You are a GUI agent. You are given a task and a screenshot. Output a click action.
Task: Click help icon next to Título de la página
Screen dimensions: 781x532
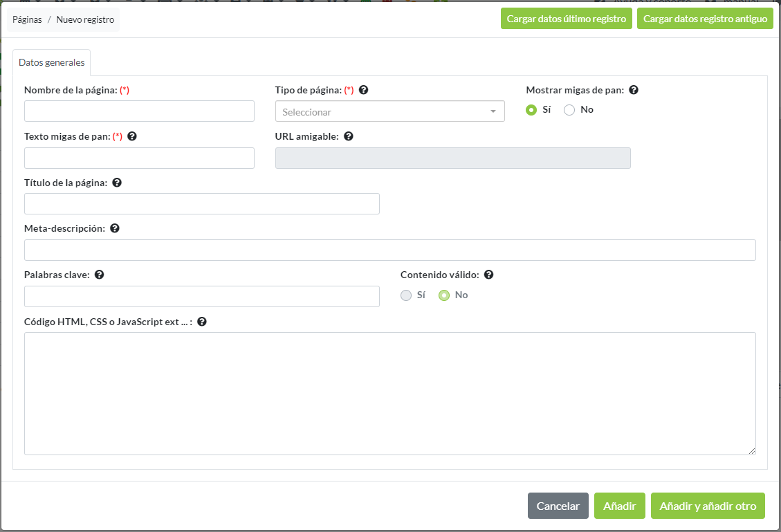[117, 183]
